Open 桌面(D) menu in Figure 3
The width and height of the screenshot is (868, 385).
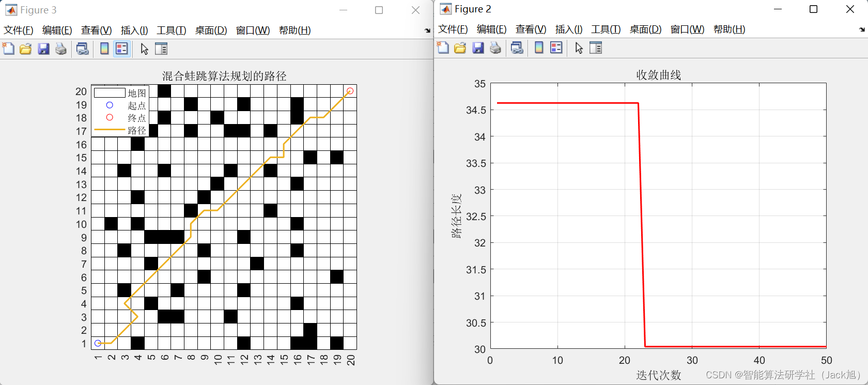pyautogui.click(x=211, y=30)
